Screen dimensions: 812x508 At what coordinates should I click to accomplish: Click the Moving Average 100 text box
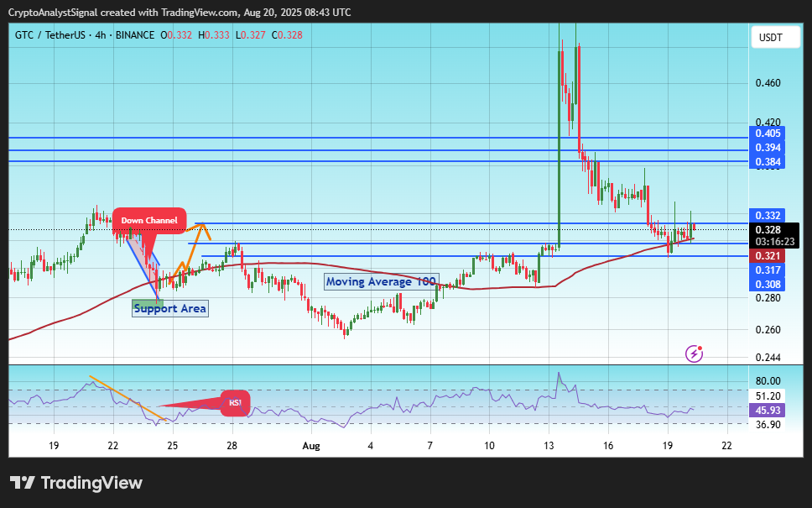(381, 281)
